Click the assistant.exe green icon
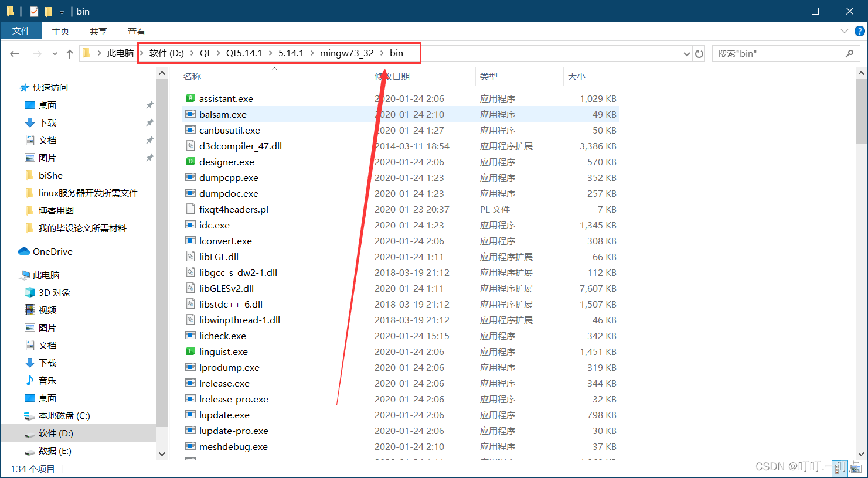 190,98
